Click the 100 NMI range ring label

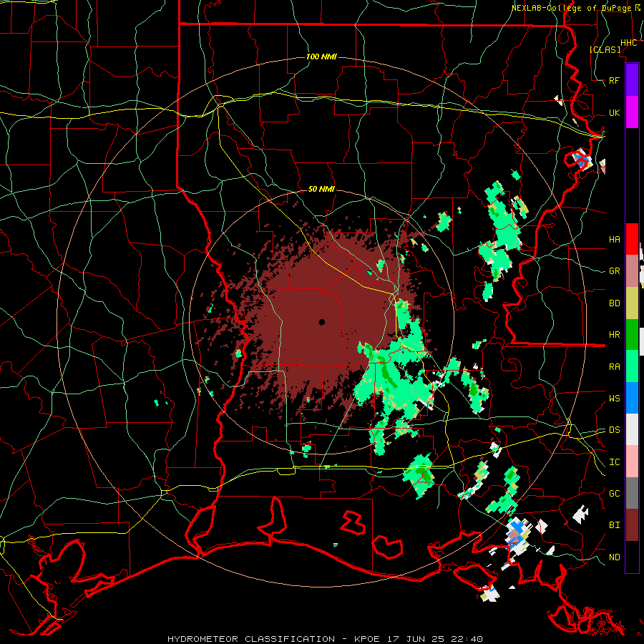click(x=321, y=57)
